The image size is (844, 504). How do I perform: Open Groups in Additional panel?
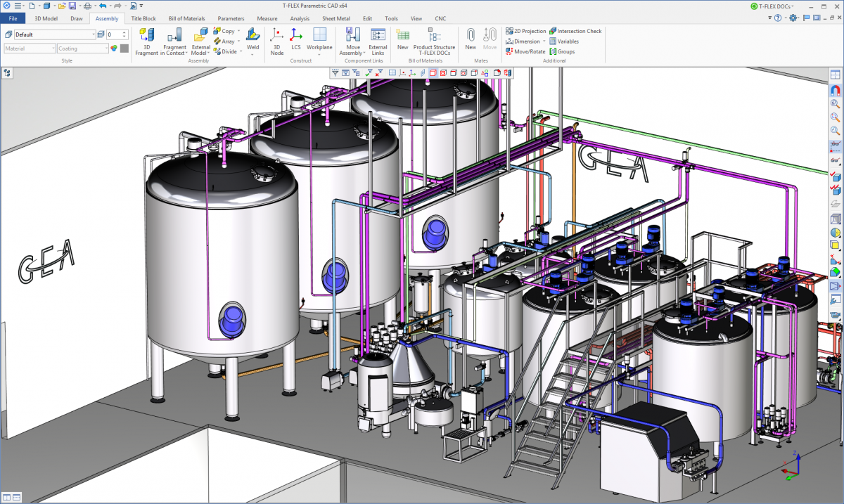[x=562, y=51]
